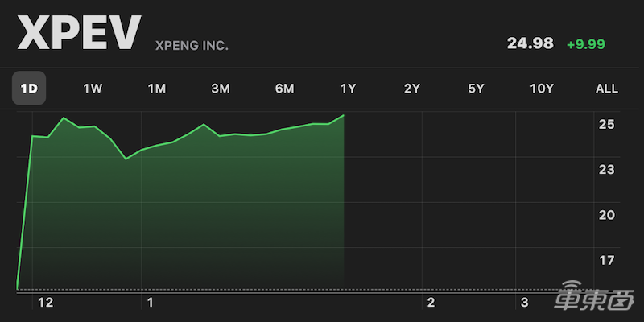
Task: Click the 25 price axis label
Action: tap(607, 125)
